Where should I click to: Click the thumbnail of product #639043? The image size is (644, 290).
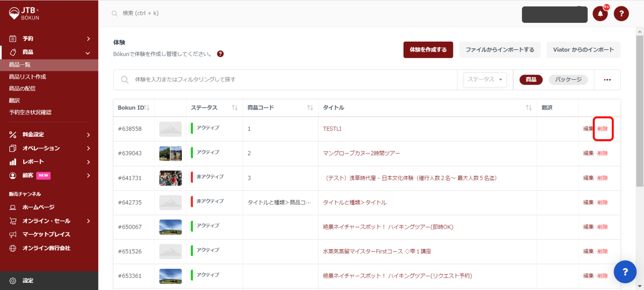170,153
